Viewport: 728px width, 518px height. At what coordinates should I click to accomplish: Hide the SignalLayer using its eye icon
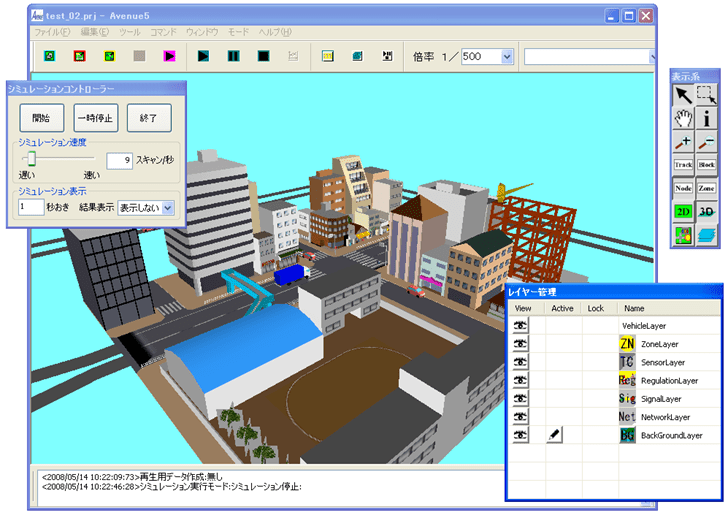(521, 399)
